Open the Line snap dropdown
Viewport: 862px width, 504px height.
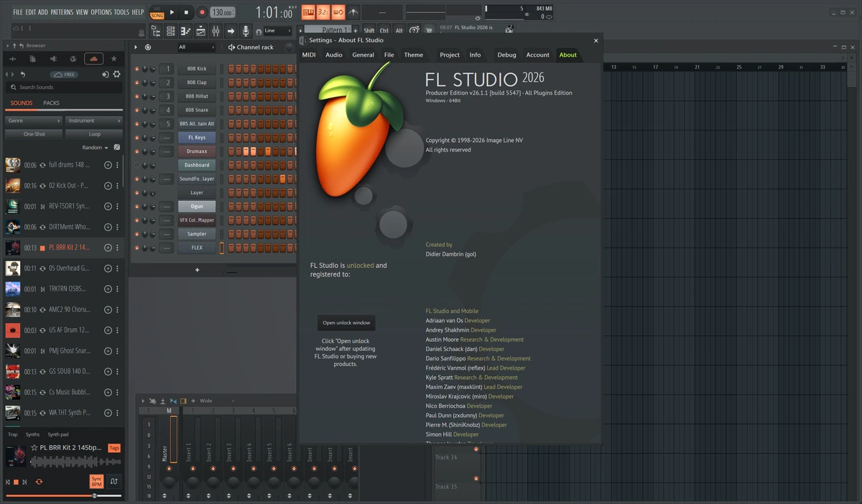point(277,31)
